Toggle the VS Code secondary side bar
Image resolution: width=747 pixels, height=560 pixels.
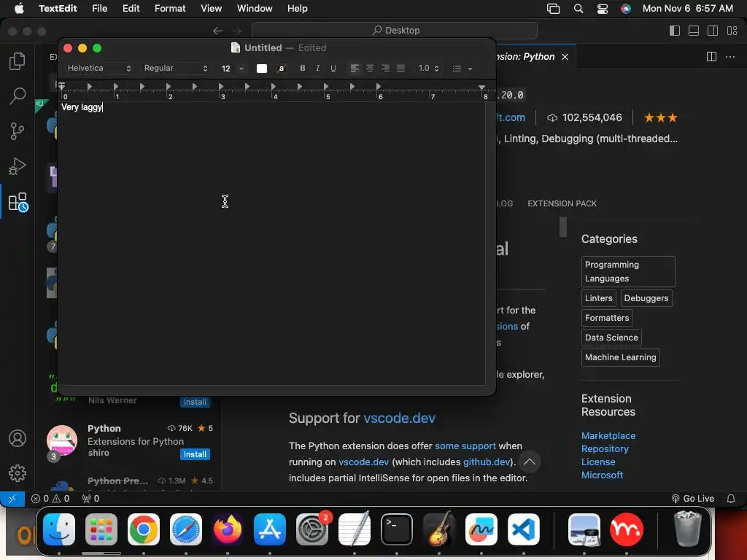coord(713,31)
